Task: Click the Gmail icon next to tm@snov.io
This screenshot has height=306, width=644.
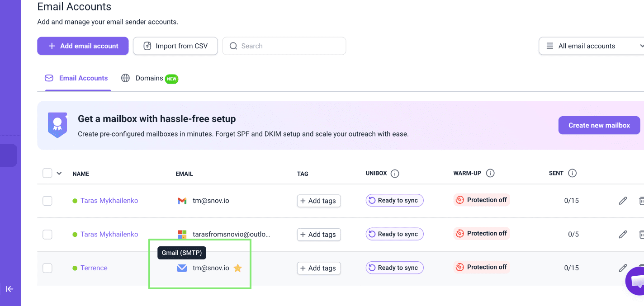Action: point(182,201)
